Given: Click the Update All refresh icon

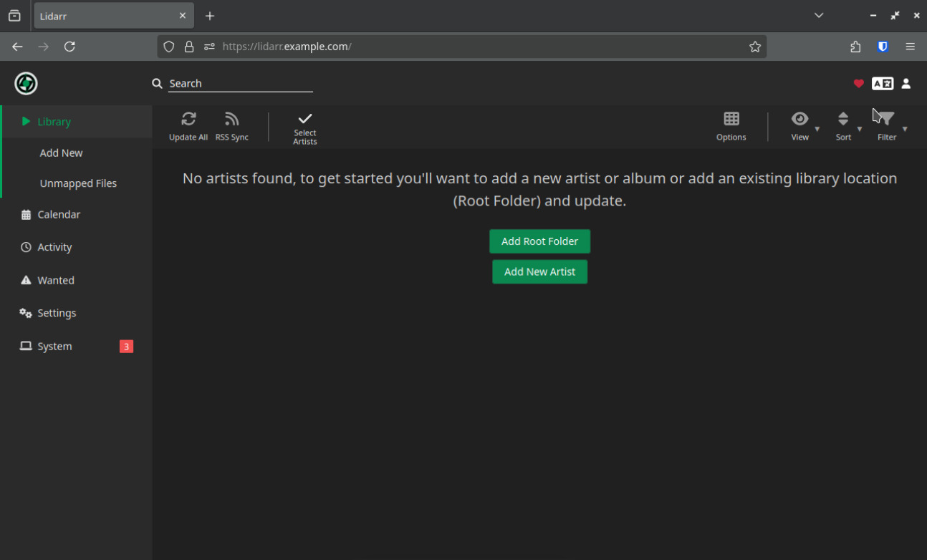Looking at the screenshot, I should point(188,120).
